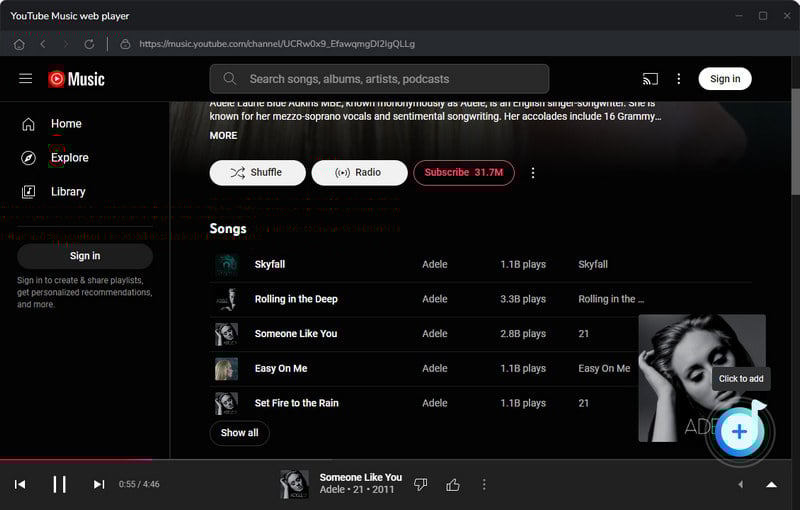800x510 pixels.
Task: Open player bar three-dot menu
Action: coord(484,484)
